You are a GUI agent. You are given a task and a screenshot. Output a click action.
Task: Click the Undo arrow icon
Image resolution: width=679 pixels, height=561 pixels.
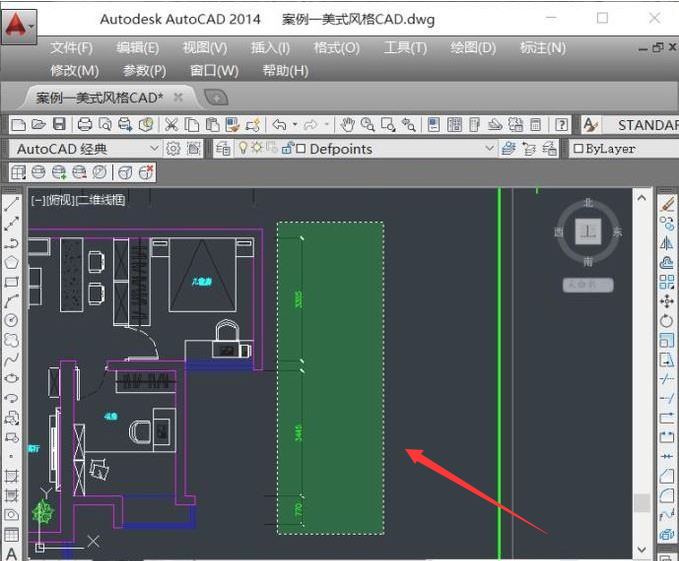279,125
